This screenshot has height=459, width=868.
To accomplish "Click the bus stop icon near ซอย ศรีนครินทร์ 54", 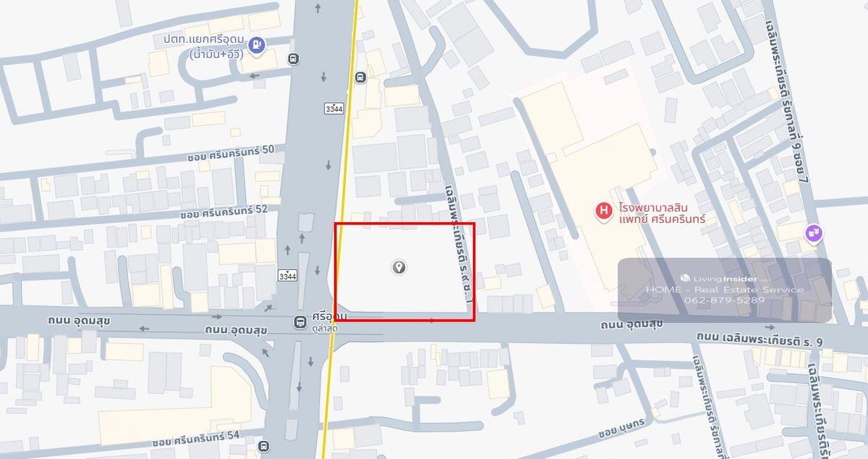I will pyautogui.click(x=263, y=446).
